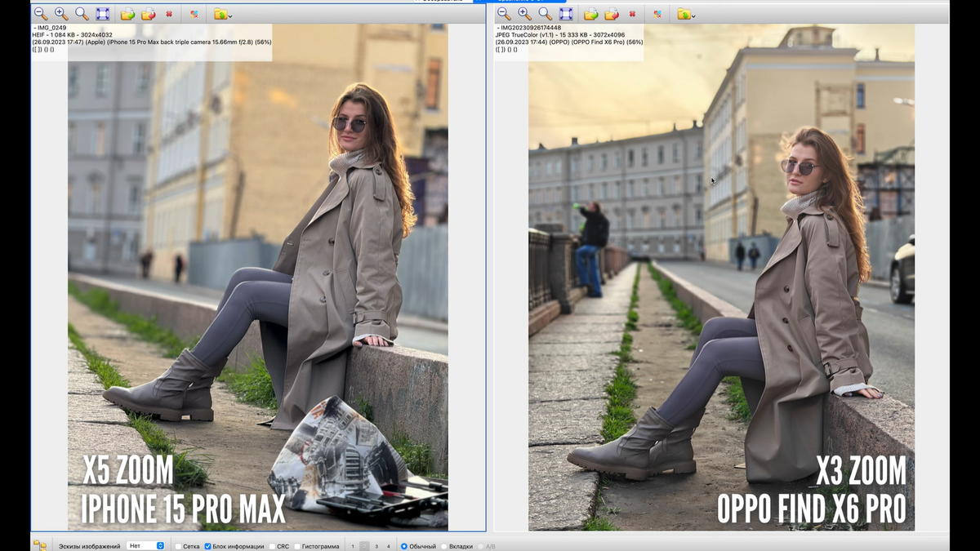Select 3 image panes count

[376, 545]
